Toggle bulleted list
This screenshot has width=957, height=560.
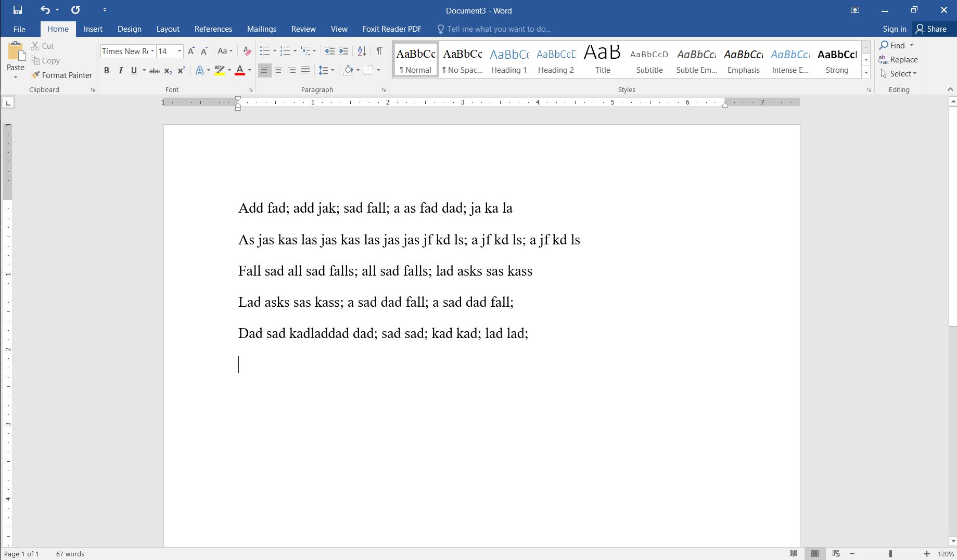[265, 51]
